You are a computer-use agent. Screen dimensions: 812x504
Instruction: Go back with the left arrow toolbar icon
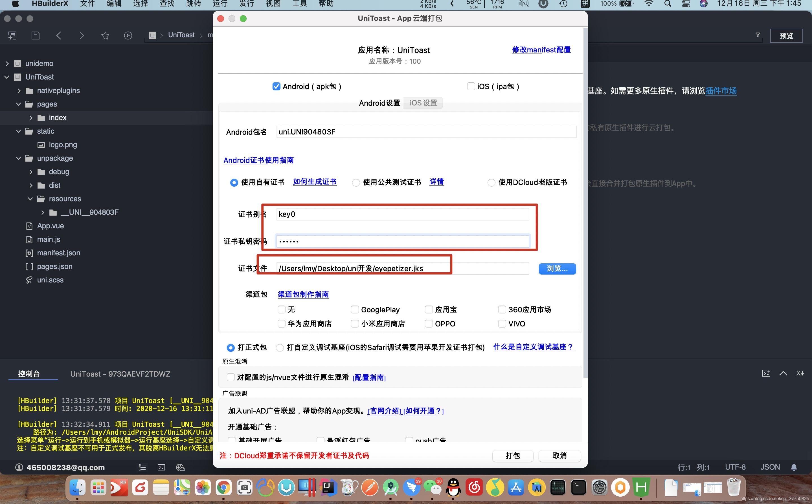[59, 35]
